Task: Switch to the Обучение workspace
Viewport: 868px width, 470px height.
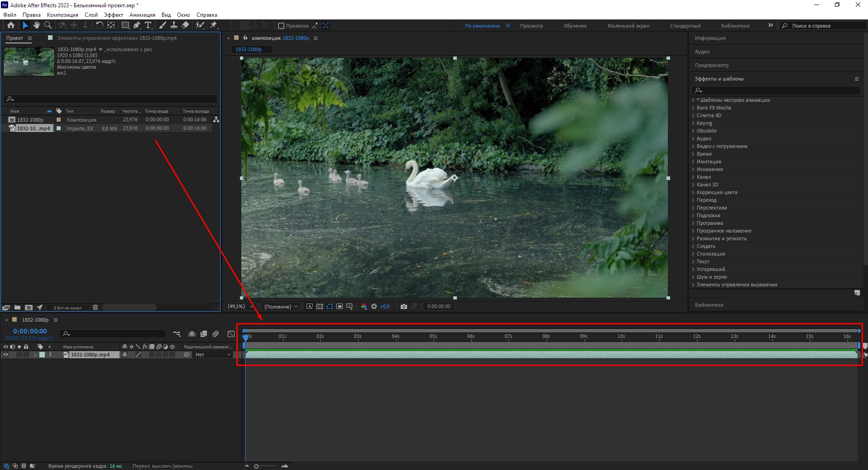Action: pos(575,26)
